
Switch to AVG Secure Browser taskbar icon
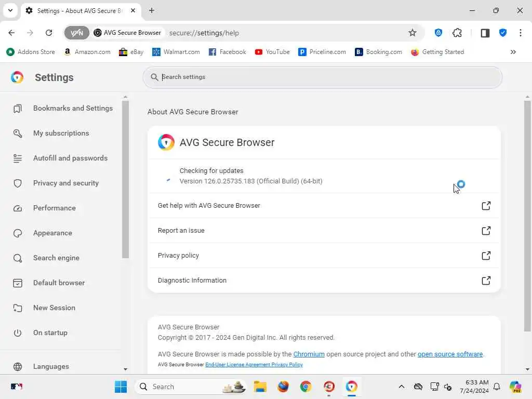pos(352,387)
